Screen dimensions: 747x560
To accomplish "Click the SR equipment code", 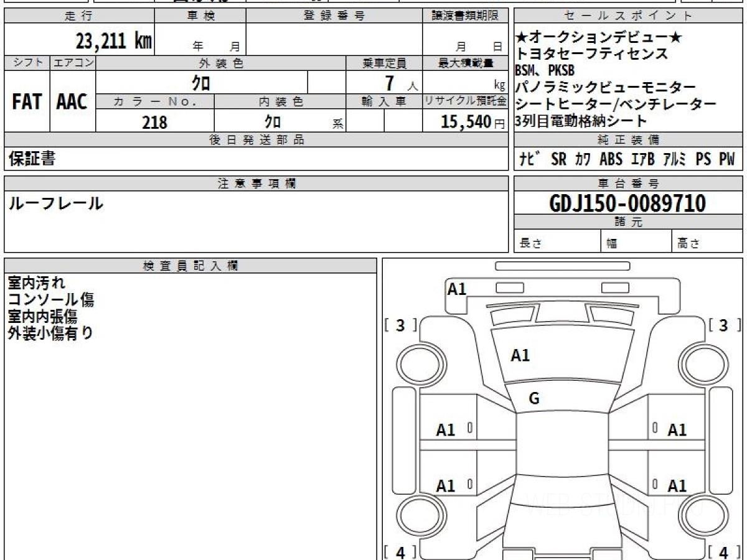I will [x=559, y=159].
